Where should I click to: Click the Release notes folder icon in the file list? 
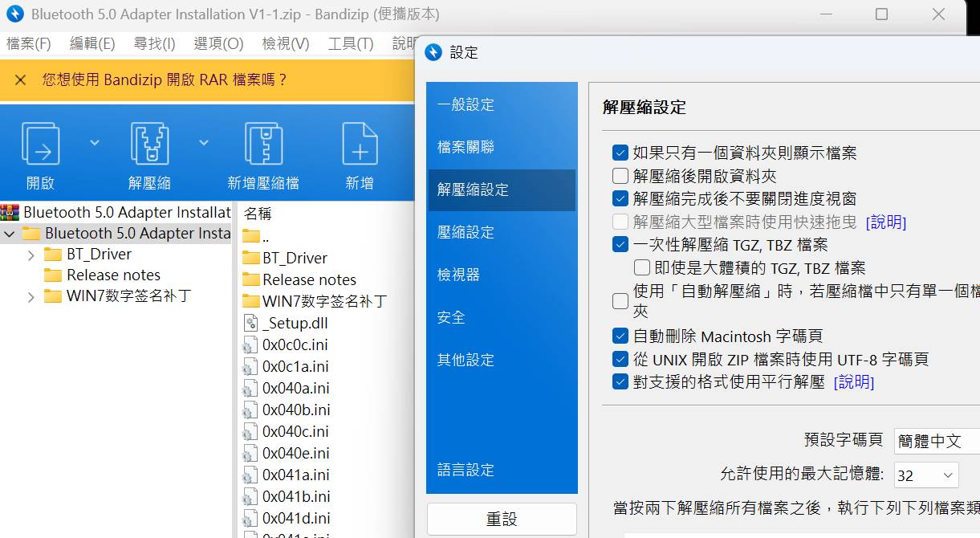tap(250, 279)
